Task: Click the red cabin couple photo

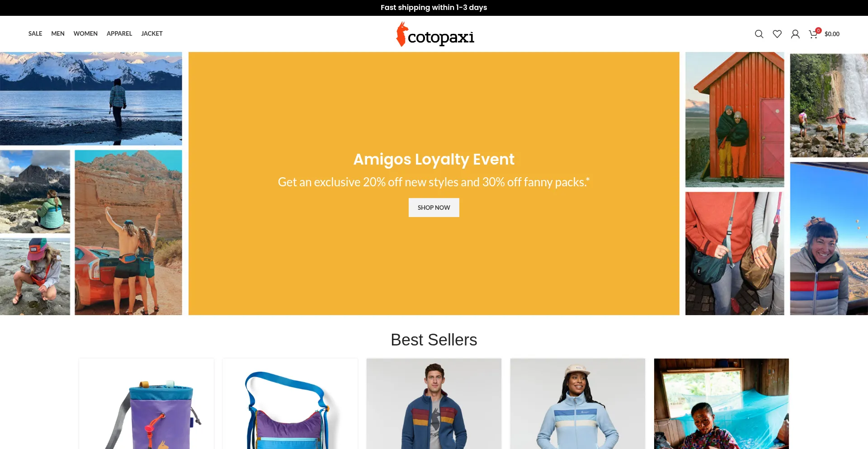Action: click(735, 119)
